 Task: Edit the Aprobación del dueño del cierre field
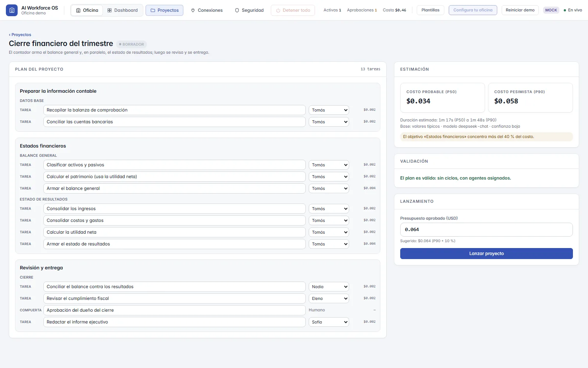click(x=174, y=310)
